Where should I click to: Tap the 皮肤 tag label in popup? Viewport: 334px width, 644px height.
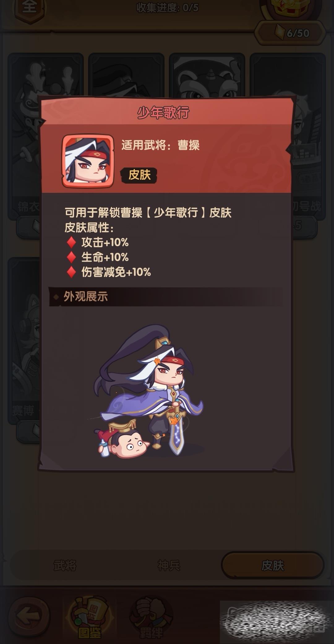(x=139, y=175)
